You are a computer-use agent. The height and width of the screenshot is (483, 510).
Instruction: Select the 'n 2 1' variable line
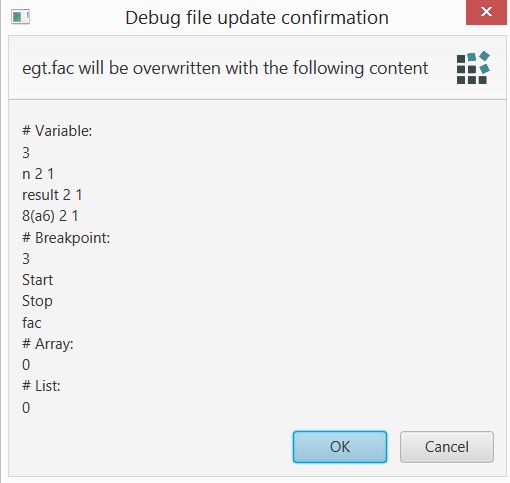38,174
